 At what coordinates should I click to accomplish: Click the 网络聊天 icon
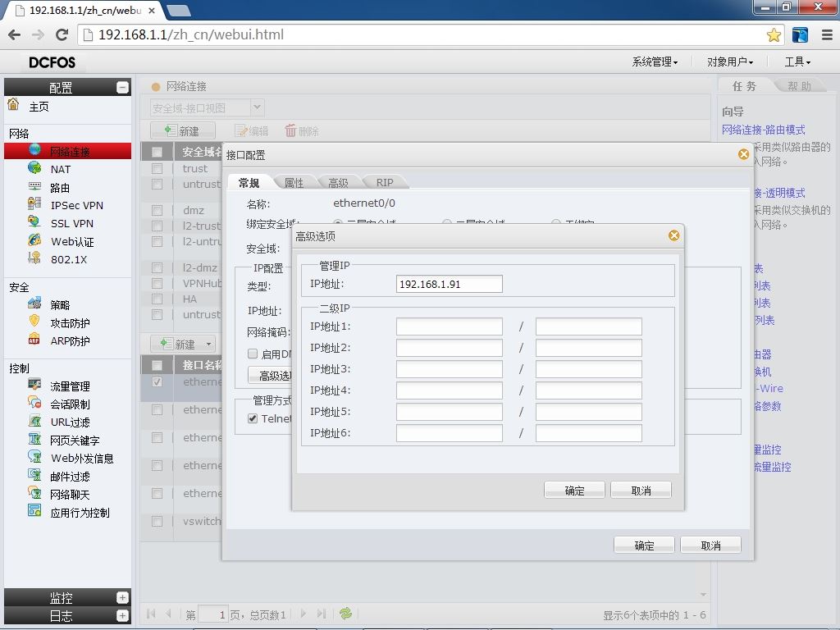34,493
